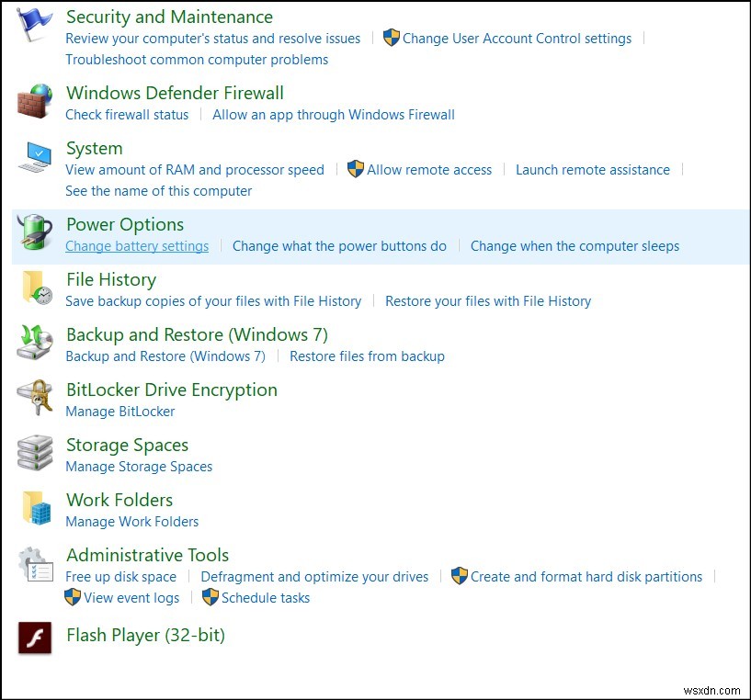Click shield icon beside View event logs

[x=73, y=596]
